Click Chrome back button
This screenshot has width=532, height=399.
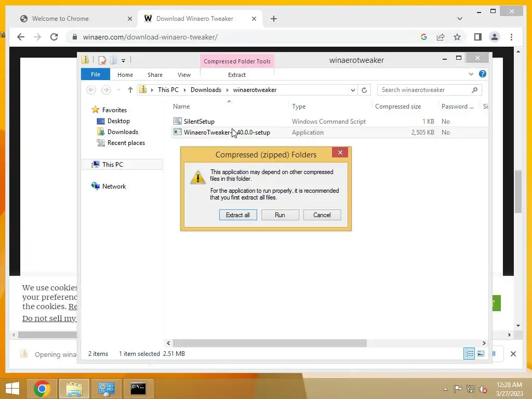click(x=21, y=37)
